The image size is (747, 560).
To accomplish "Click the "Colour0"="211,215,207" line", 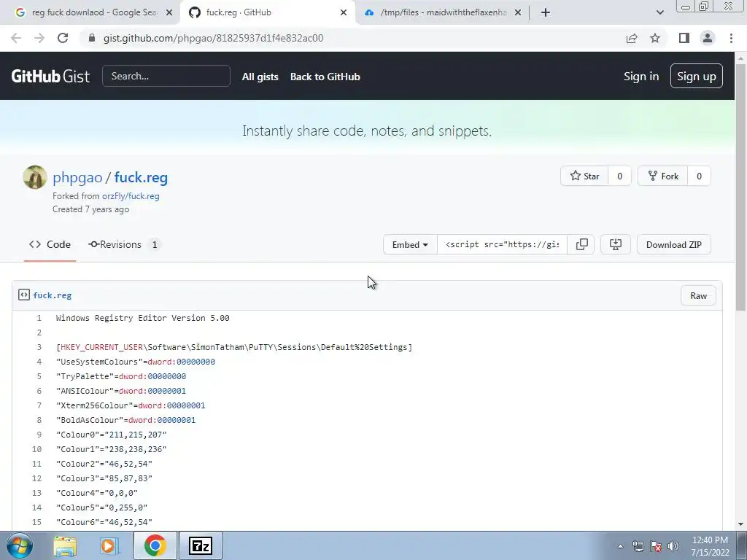I will click(112, 435).
